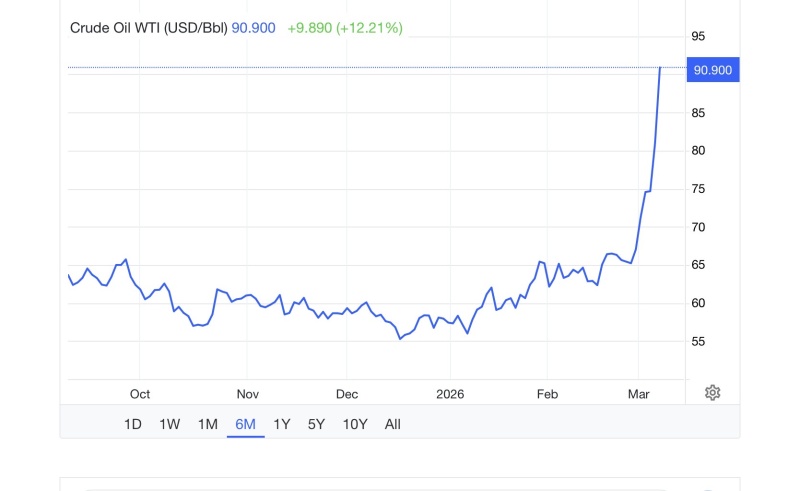Show the 5Y price history
This screenshot has width=800, height=491.
pos(316,424)
